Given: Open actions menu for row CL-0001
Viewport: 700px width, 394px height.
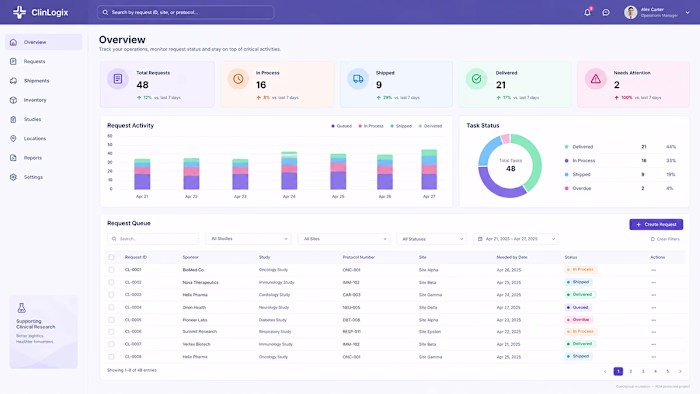Looking at the screenshot, I should (654, 270).
